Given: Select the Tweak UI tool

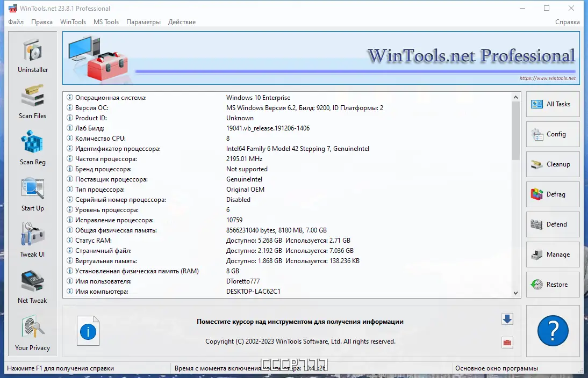Looking at the screenshot, I should click(33, 240).
